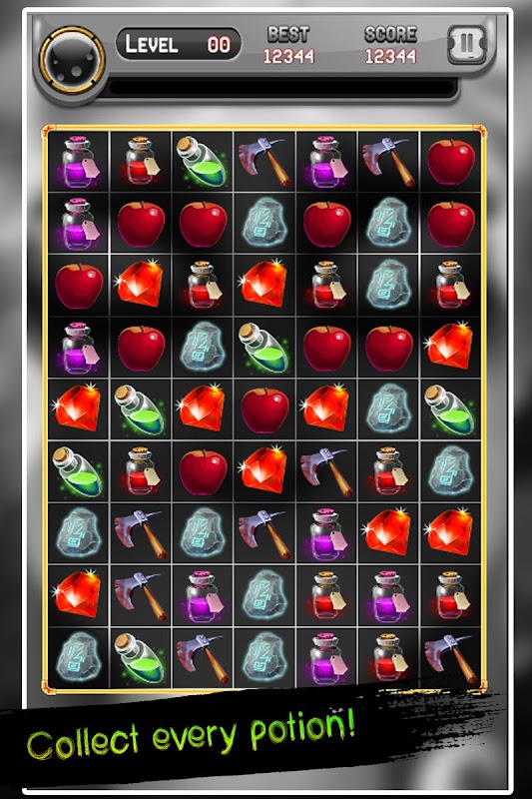Select the only pickaxe in the sixth row
The image size is (532, 799).
[325, 471]
